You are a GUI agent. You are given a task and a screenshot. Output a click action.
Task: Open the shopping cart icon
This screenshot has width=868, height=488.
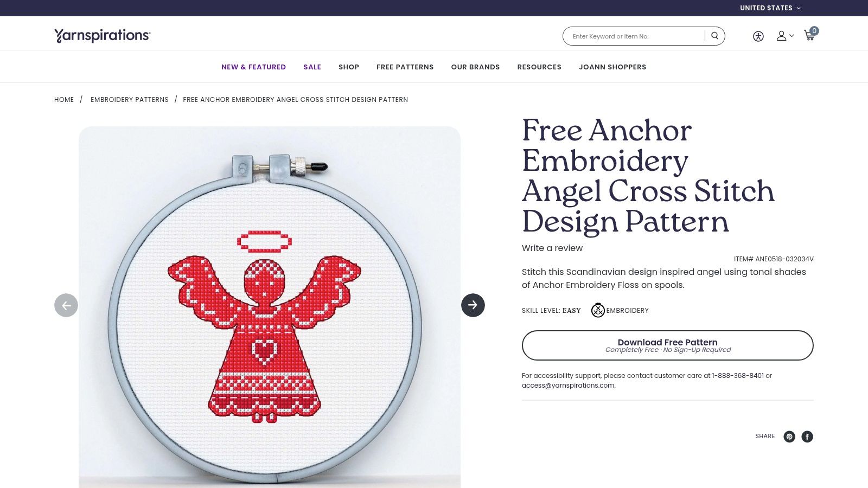click(x=810, y=35)
